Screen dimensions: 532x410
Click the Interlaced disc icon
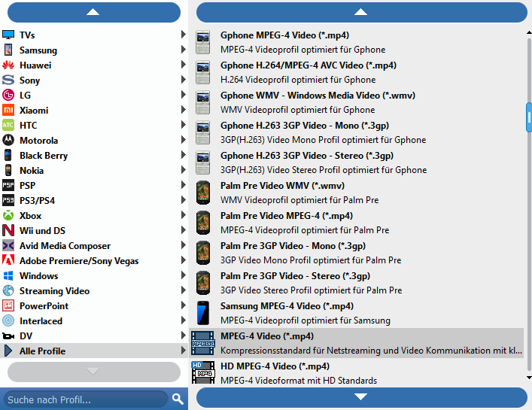point(8,320)
